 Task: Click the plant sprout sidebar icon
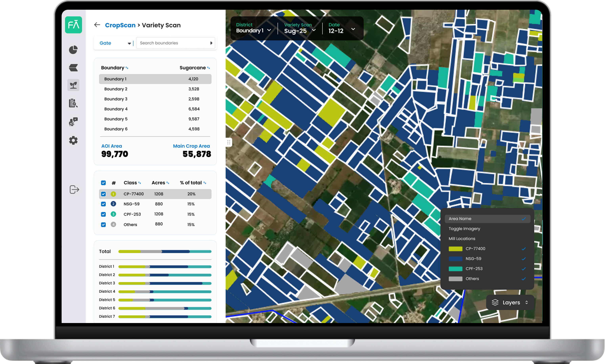(73, 85)
